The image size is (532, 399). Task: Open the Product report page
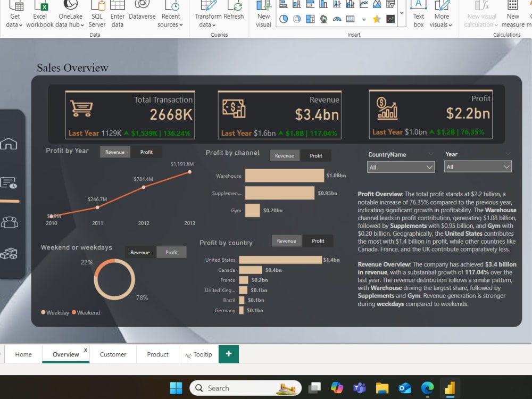(x=157, y=354)
